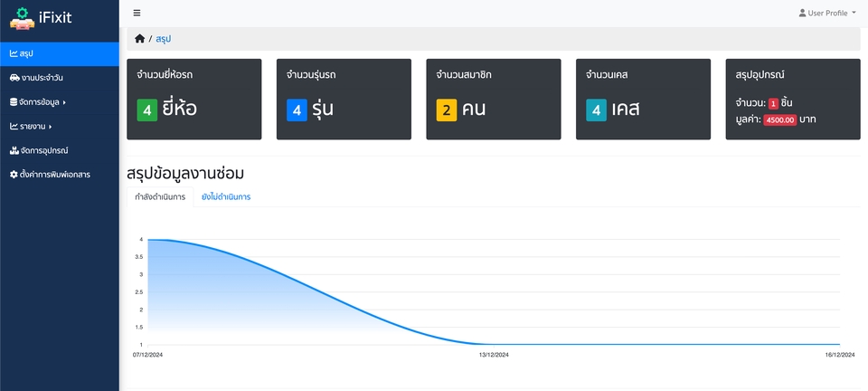
Task: Click the iFixit logo icon
Action: 22,17
